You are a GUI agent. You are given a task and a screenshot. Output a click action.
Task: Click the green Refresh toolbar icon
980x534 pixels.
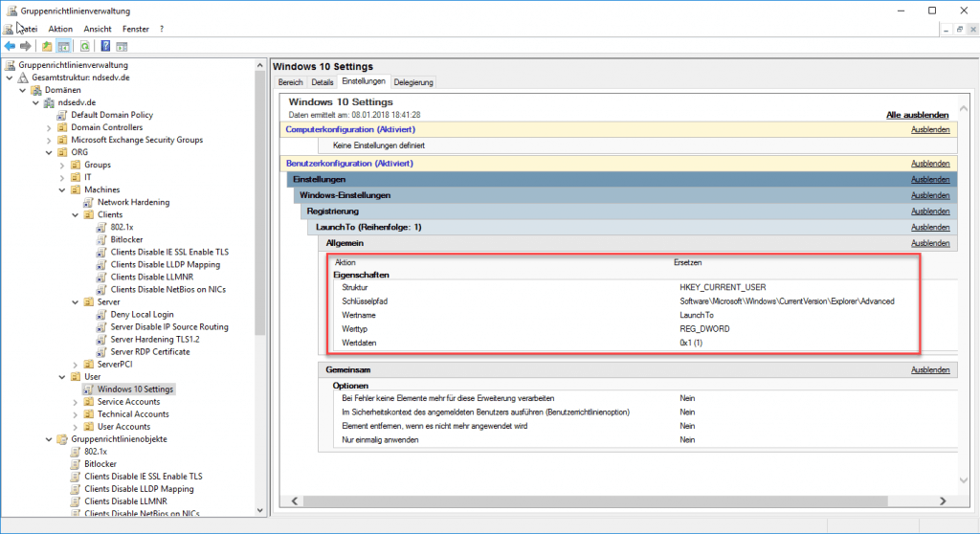click(85, 46)
